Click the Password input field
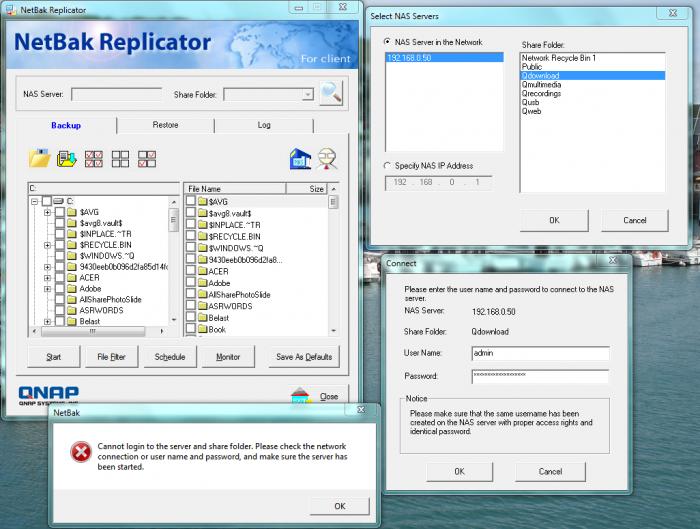Image resolution: width=700 pixels, height=529 pixels. tap(540, 376)
